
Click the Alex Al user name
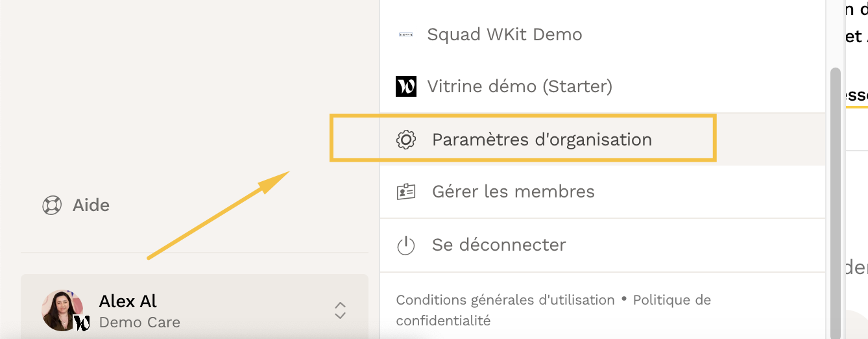click(128, 301)
